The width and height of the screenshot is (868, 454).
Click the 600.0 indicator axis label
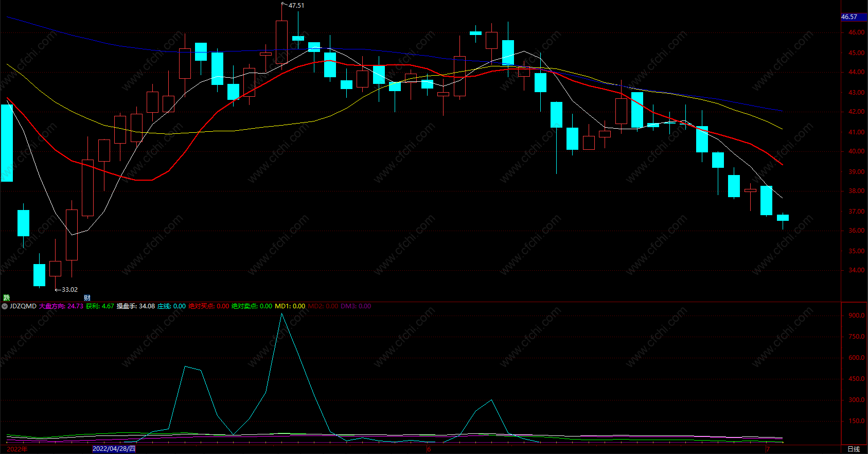857,358
